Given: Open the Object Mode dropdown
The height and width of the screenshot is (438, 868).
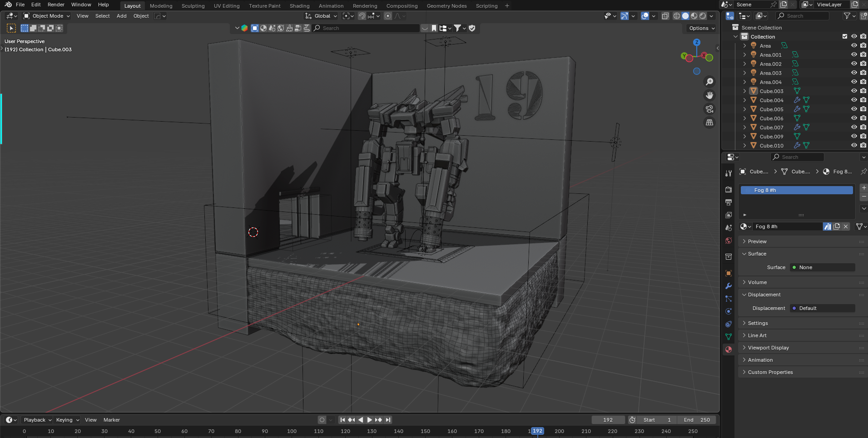Looking at the screenshot, I should [x=47, y=16].
